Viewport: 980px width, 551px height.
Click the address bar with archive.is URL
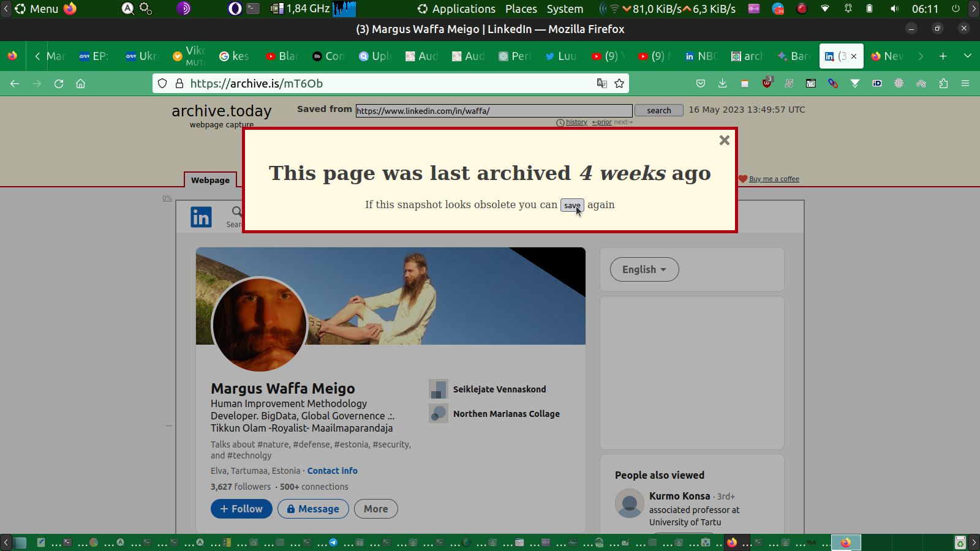pos(390,84)
